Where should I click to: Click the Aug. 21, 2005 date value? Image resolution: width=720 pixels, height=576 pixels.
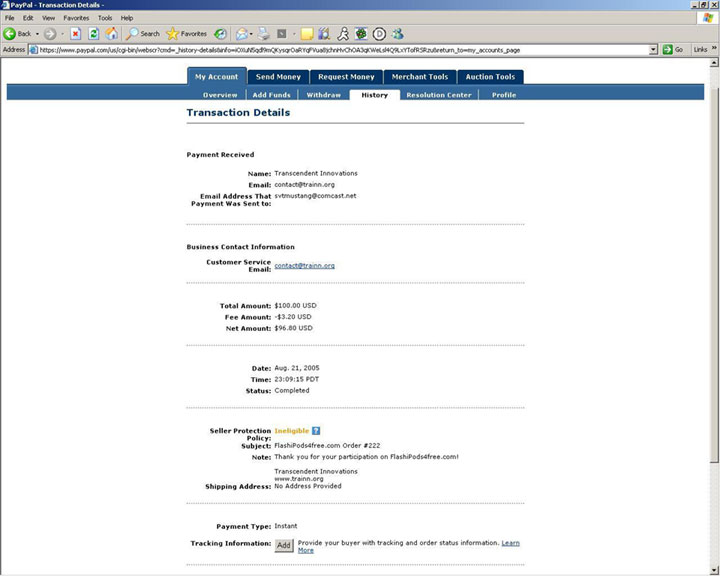coord(297,368)
